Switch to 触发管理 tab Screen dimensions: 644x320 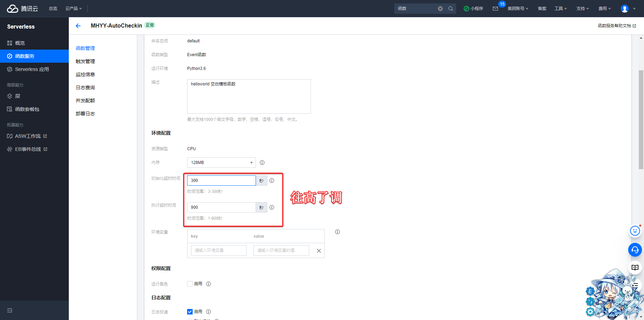click(x=85, y=61)
